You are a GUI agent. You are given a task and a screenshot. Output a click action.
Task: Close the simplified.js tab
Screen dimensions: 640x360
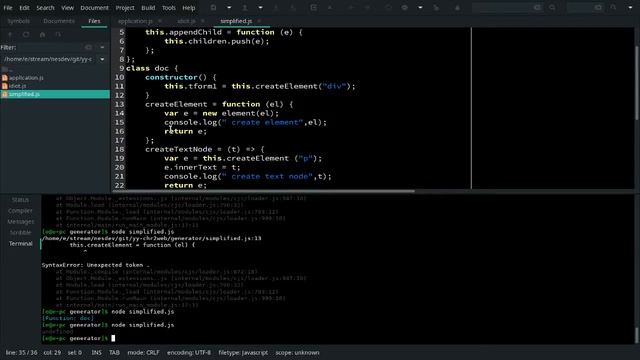click(x=259, y=21)
